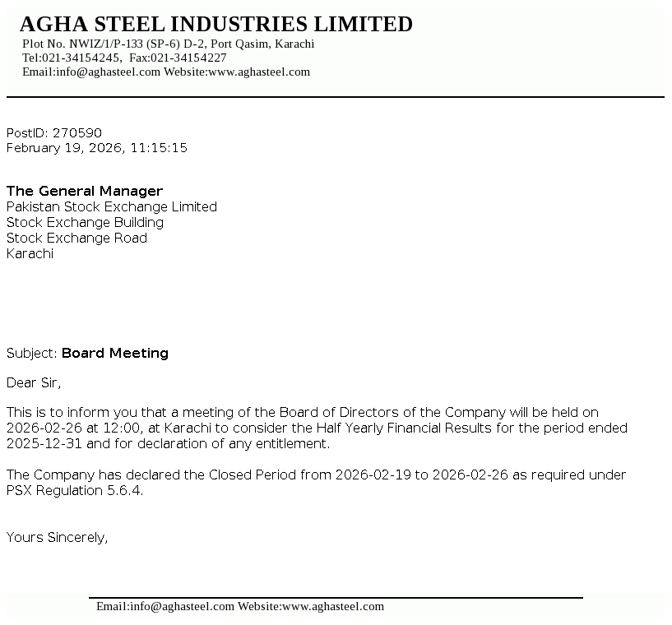Click the PostID 270590 text

54,132
